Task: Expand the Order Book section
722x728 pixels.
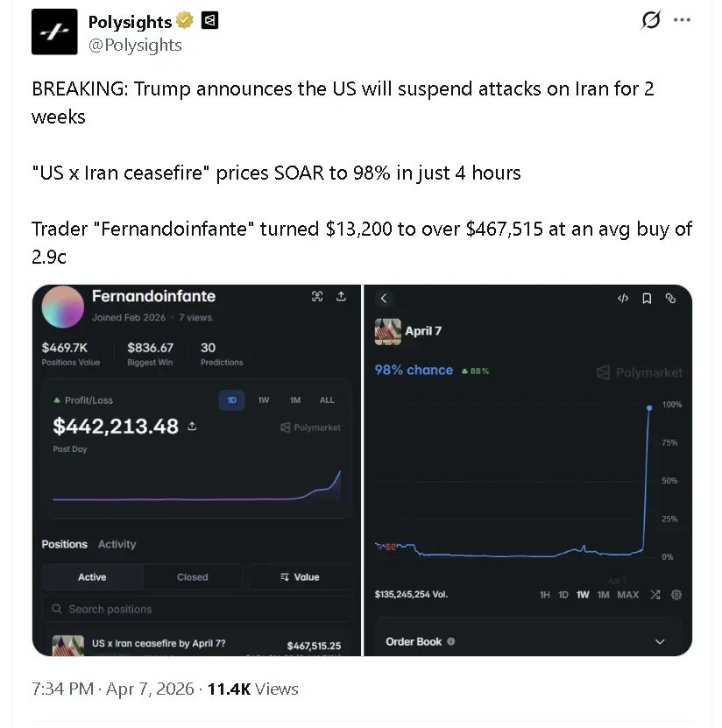Action: click(660, 641)
